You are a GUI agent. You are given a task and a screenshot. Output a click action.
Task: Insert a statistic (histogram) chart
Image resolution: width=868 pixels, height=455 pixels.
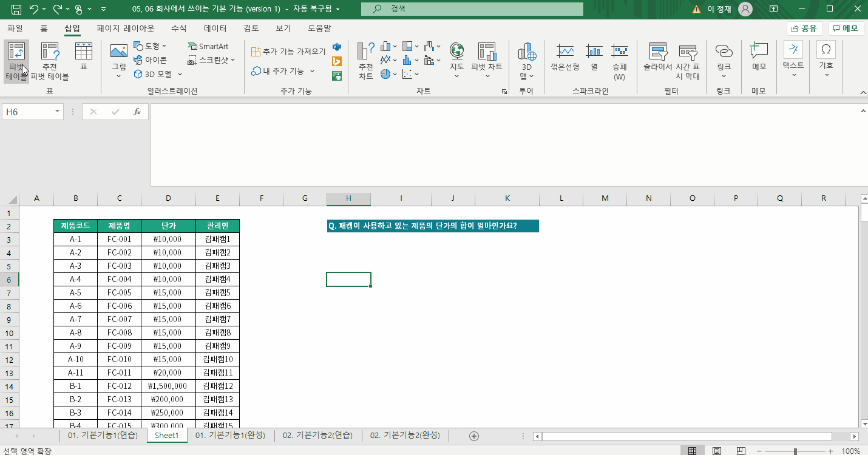point(410,60)
